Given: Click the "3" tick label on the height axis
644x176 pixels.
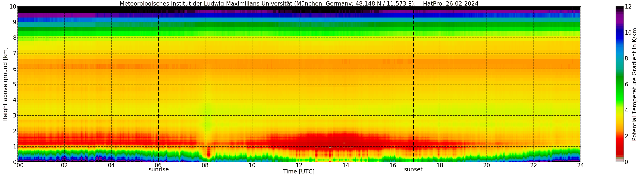Looking at the screenshot, I should (15, 116).
